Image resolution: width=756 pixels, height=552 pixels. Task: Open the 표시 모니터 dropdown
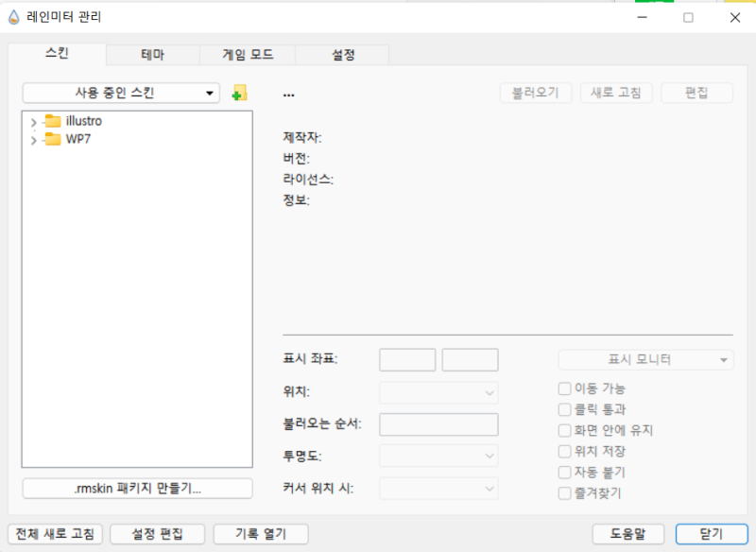coord(644,359)
